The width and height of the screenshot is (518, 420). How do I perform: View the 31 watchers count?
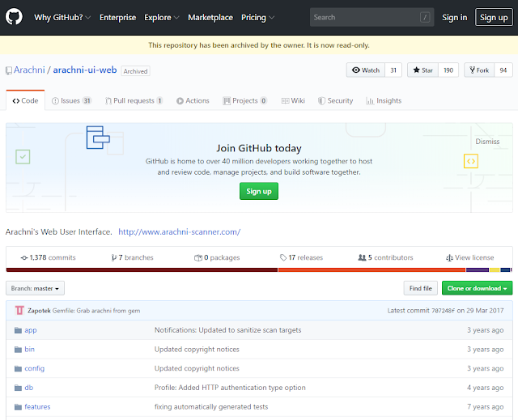[393, 70]
